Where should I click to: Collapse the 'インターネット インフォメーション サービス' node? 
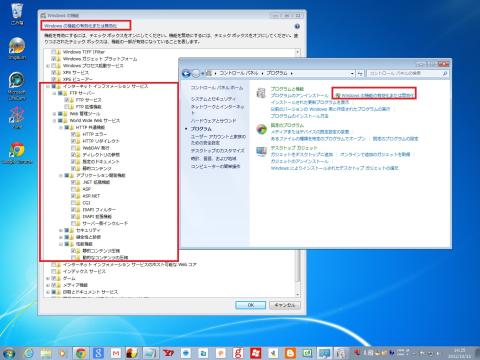(x=48, y=86)
